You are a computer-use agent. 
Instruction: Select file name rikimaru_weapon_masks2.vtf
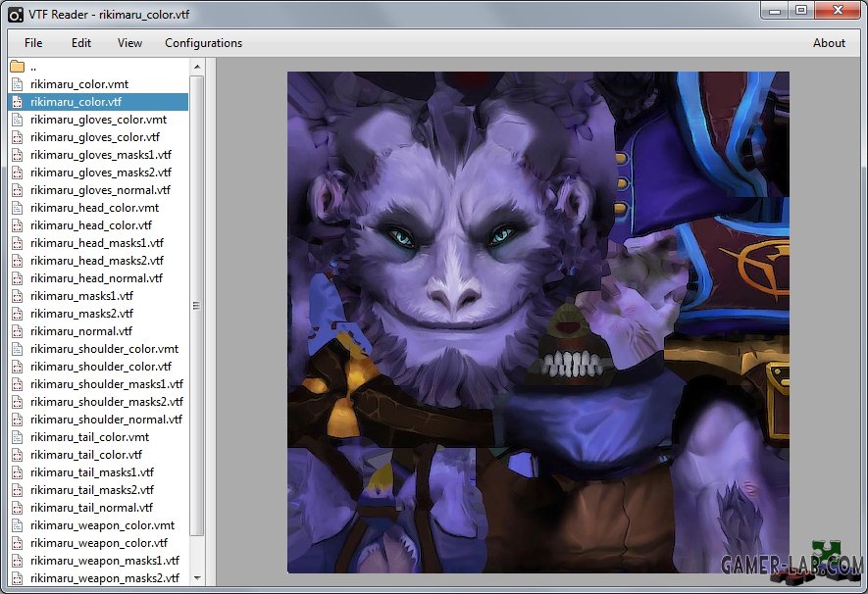[105, 578]
